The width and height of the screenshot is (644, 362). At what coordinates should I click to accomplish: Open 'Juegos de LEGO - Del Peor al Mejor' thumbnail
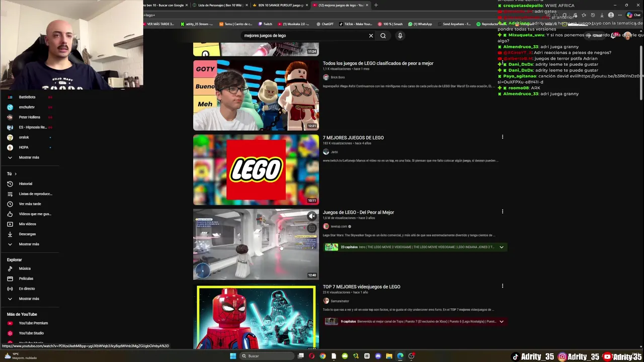pos(256,244)
